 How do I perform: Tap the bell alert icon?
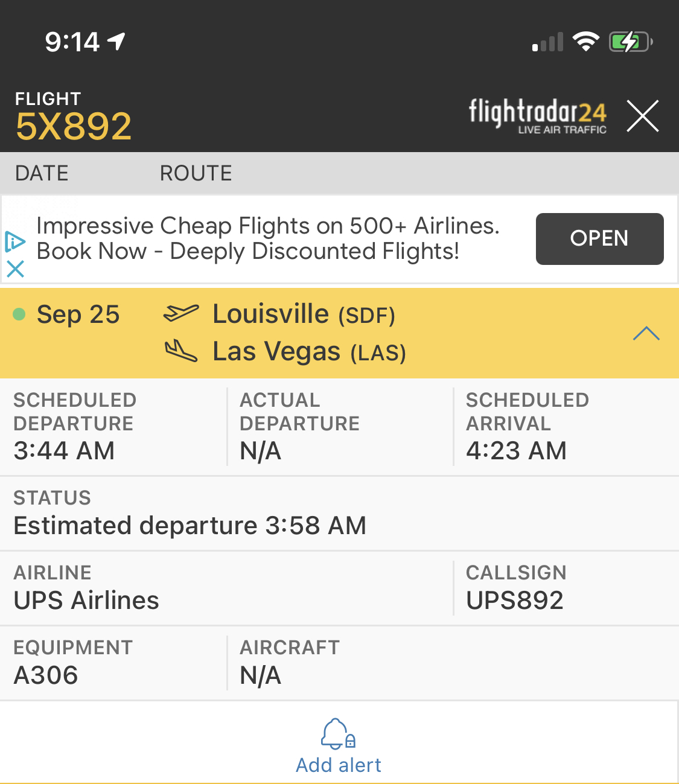pos(337,734)
